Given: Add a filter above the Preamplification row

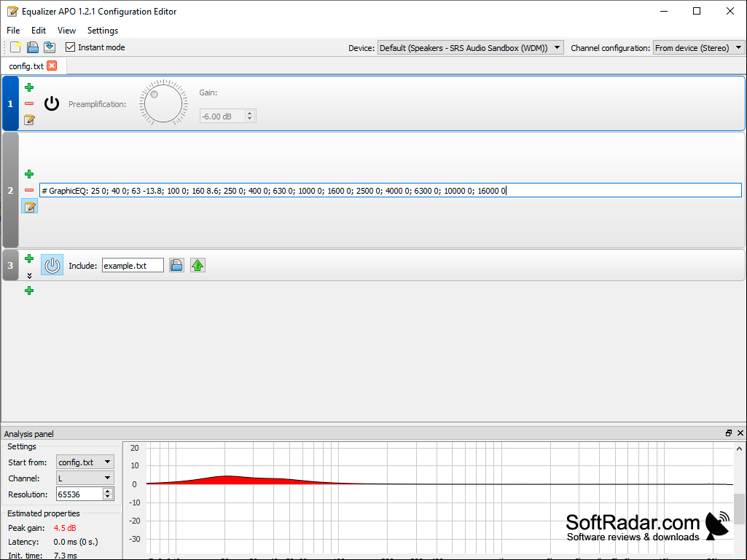Looking at the screenshot, I should pyautogui.click(x=29, y=87).
